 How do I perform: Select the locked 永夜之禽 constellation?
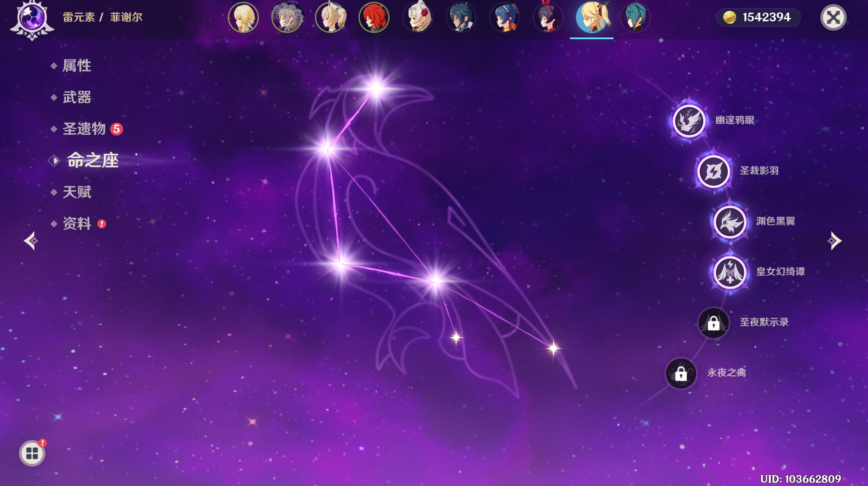[681, 373]
